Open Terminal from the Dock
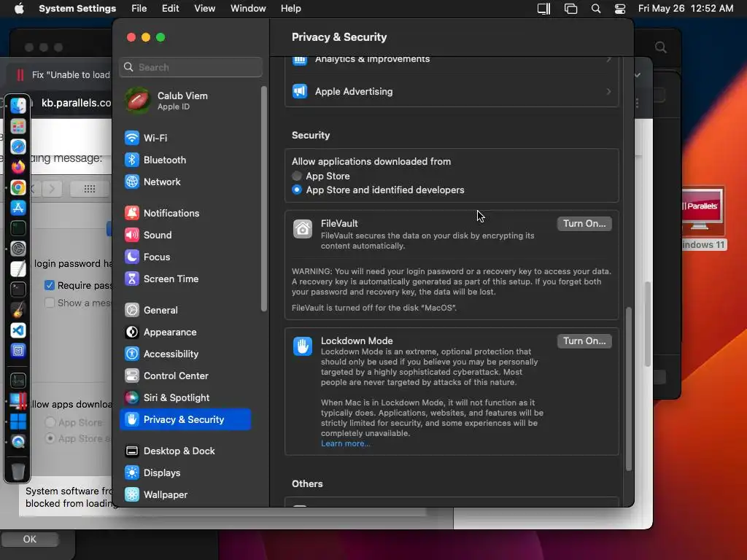The image size is (747, 560). tap(18, 289)
